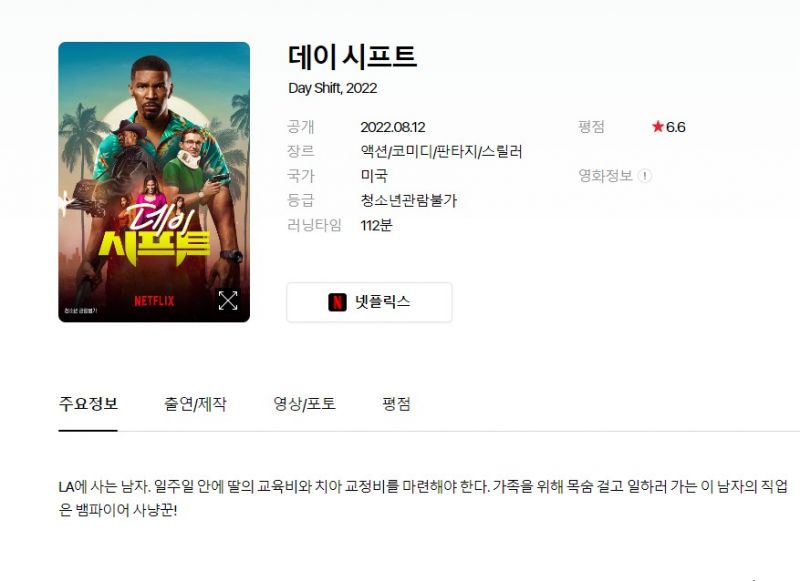Switch to the 영상/포토 tab
The width and height of the screenshot is (800, 581).
[305, 404]
